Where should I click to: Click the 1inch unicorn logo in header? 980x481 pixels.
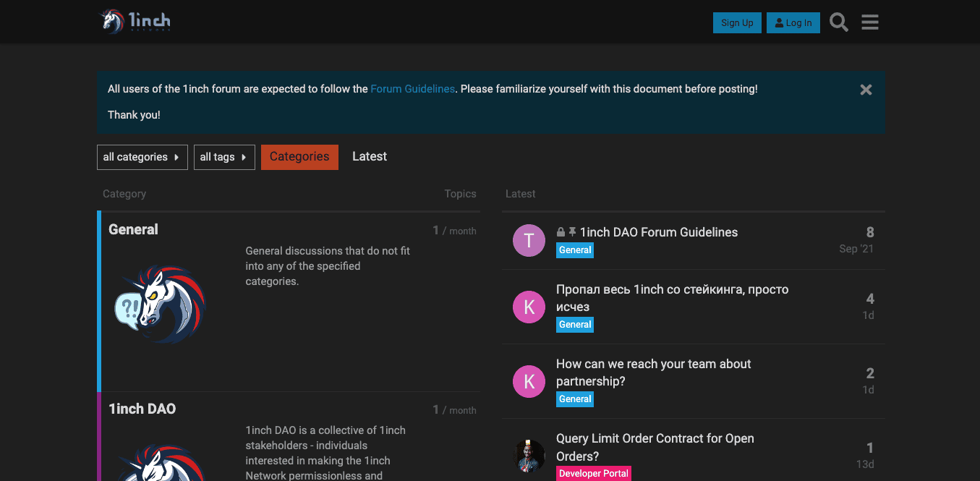point(135,22)
